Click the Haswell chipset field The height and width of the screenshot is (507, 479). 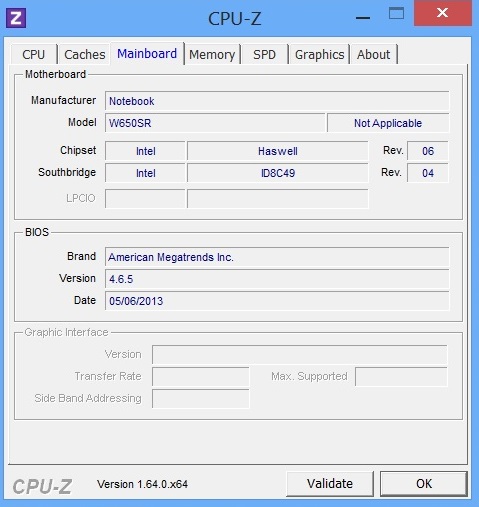278,151
